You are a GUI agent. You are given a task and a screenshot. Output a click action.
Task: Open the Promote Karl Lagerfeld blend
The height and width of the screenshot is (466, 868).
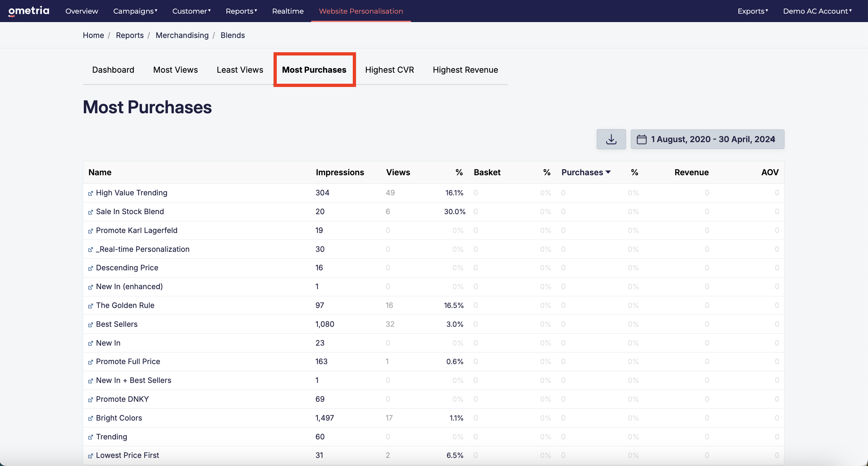[136, 230]
